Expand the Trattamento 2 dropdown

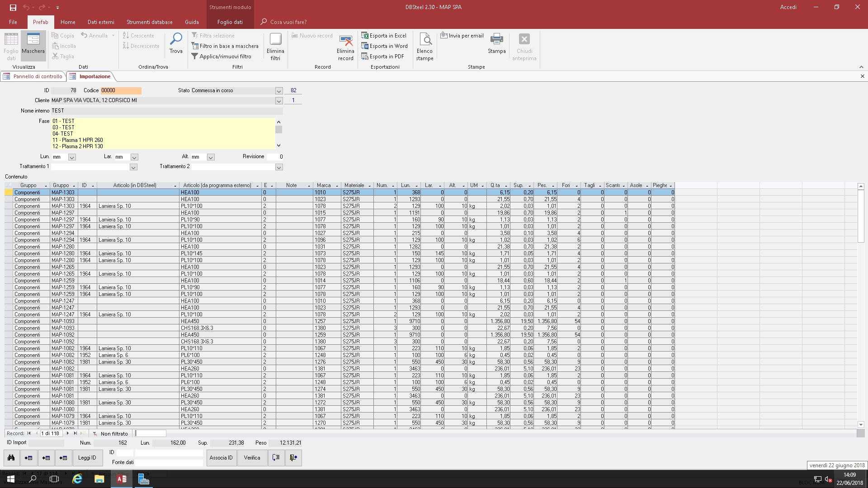tap(279, 167)
